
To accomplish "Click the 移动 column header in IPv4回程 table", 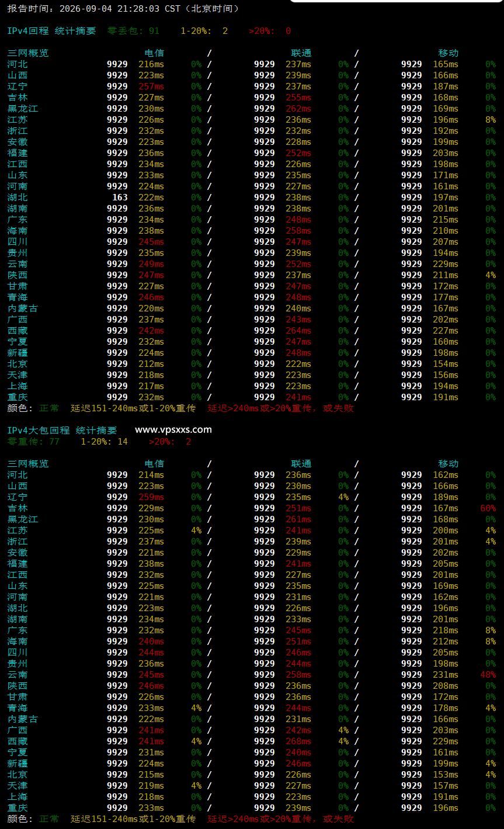I will point(449,53).
